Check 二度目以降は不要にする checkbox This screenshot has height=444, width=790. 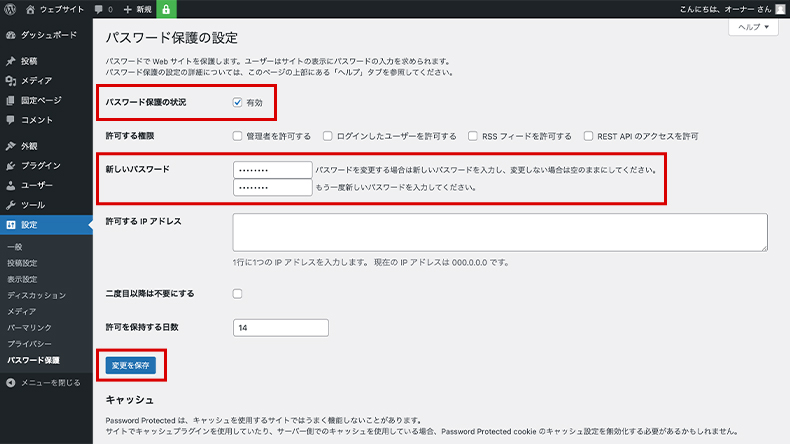point(237,294)
